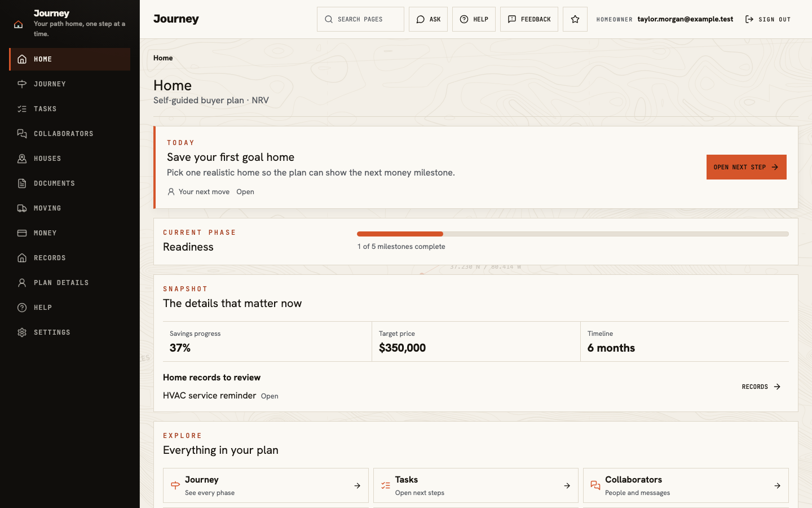Click the Feedback button
The image size is (812, 508).
pyautogui.click(x=529, y=19)
